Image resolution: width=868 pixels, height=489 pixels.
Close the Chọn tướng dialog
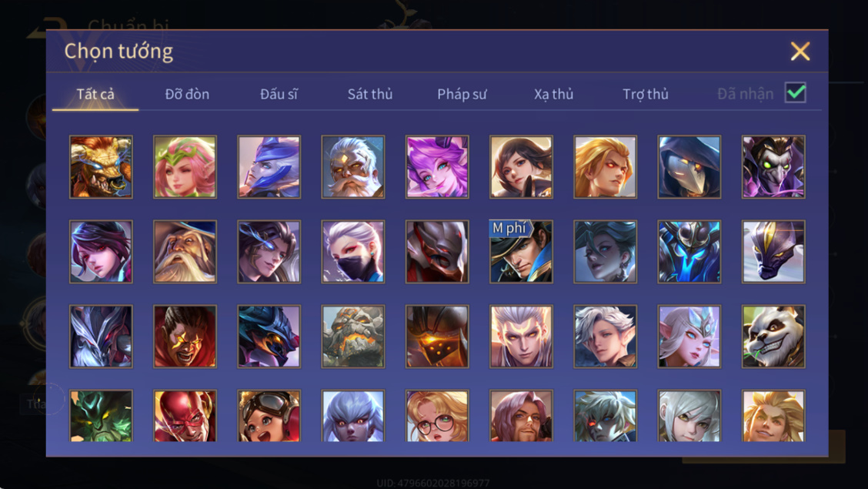(x=800, y=52)
